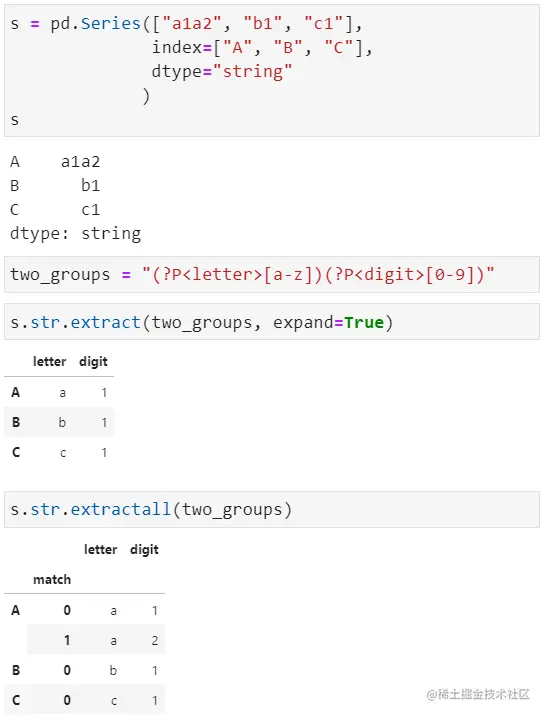
Task: Click the watermark text at bottom right
Action: point(478,694)
